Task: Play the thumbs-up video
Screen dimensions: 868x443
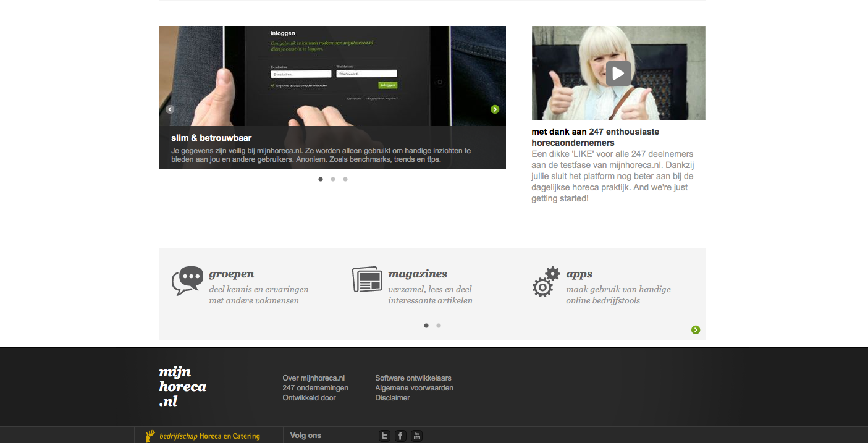Action: tap(618, 73)
